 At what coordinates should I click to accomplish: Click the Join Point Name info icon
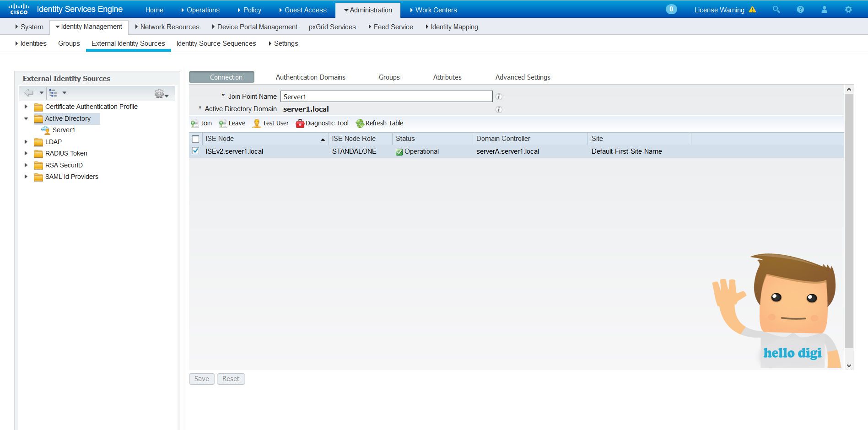(x=499, y=97)
